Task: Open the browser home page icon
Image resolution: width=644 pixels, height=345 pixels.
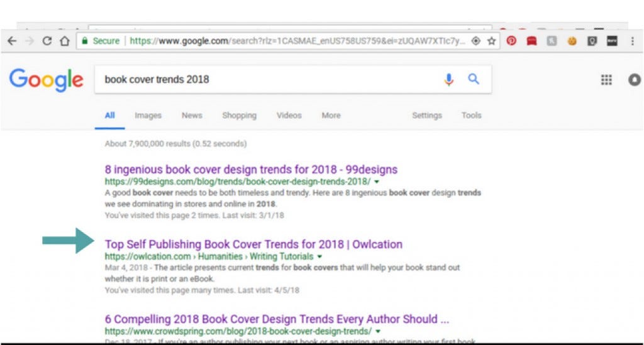Action: point(65,41)
